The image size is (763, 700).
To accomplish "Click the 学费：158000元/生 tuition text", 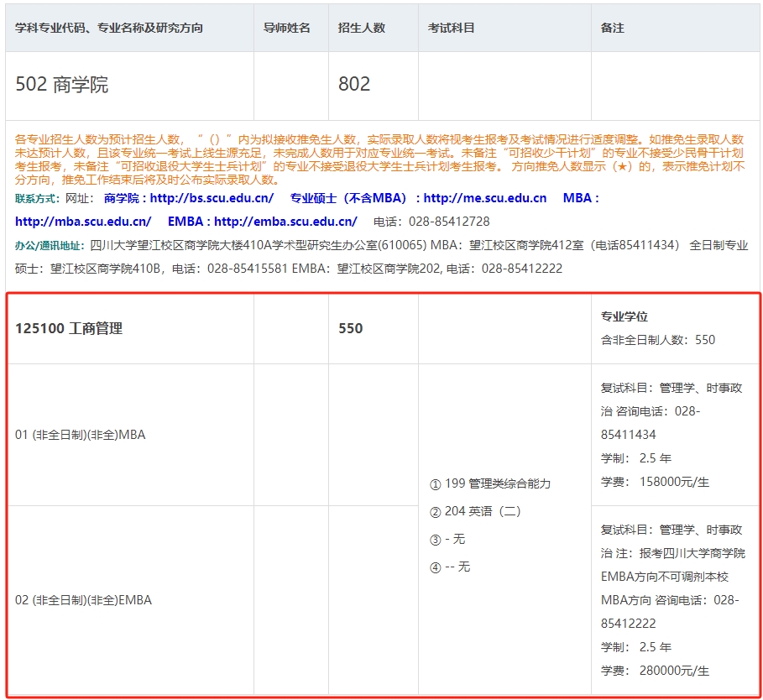I will pyautogui.click(x=655, y=482).
